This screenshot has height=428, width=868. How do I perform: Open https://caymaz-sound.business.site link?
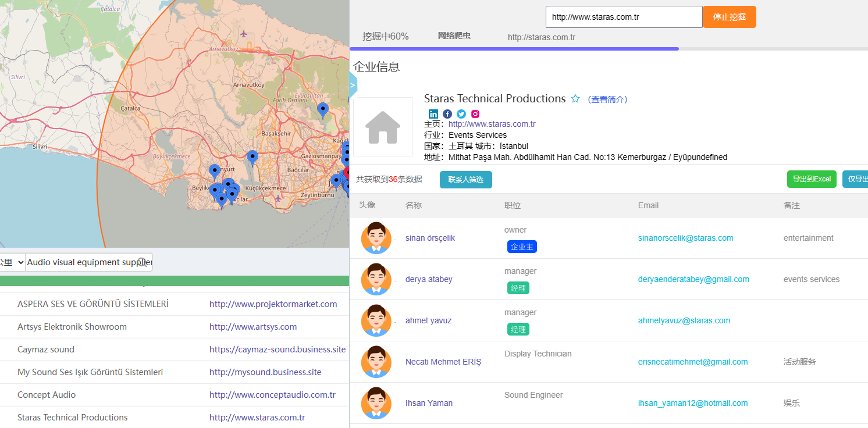click(x=278, y=349)
